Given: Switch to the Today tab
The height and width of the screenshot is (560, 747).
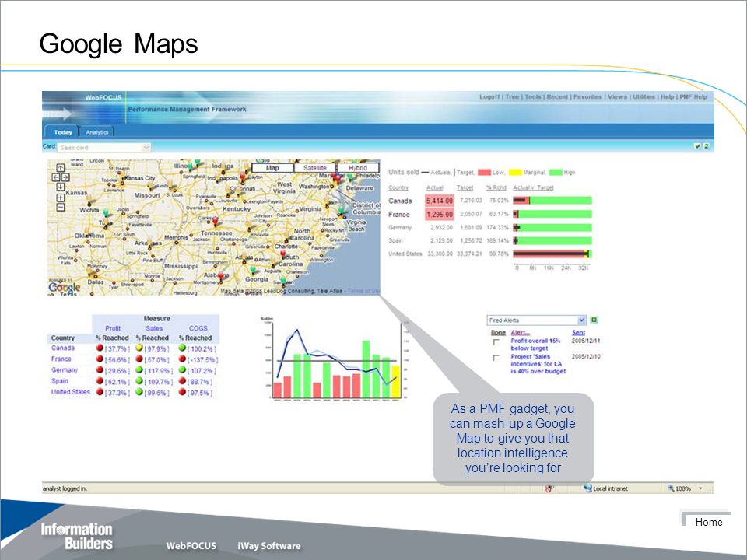Looking at the screenshot, I should 62,132.
